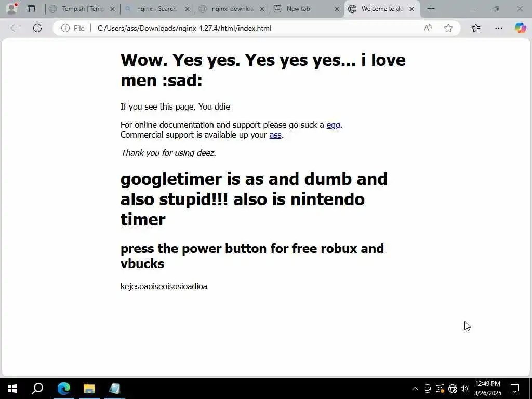
Task: Click the 'Thank you for using deez.' text
Action: click(x=168, y=153)
